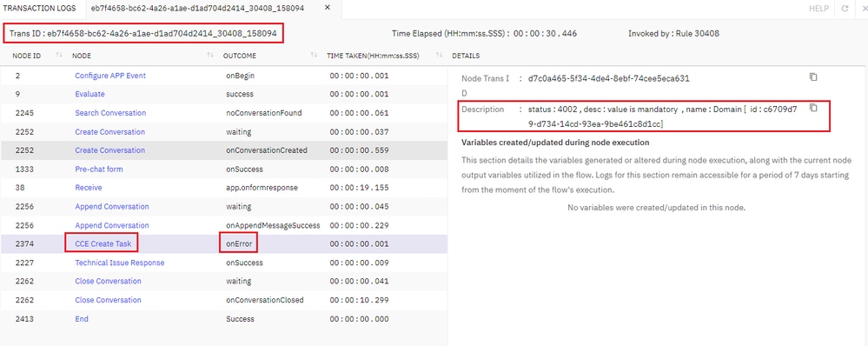Open Append Conversation node with waiting outcome
The width and height of the screenshot is (868, 346).
(112, 207)
